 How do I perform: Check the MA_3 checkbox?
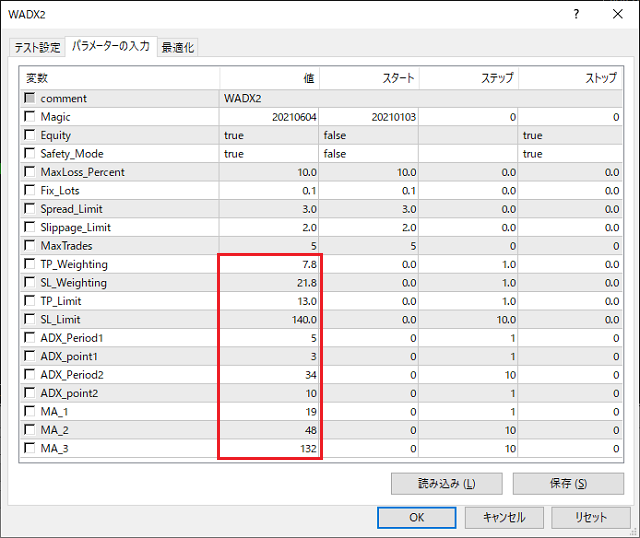point(30,448)
